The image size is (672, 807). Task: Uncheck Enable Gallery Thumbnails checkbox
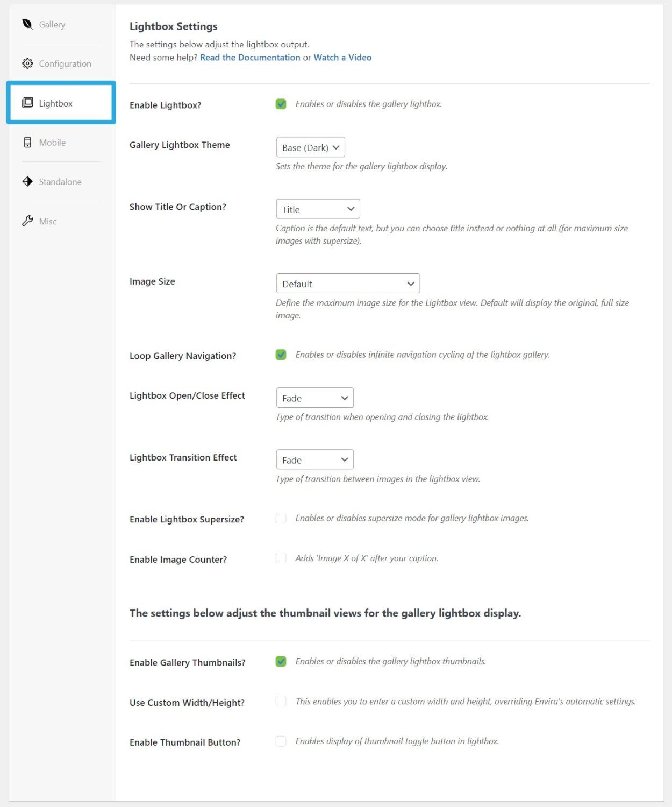(x=281, y=661)
